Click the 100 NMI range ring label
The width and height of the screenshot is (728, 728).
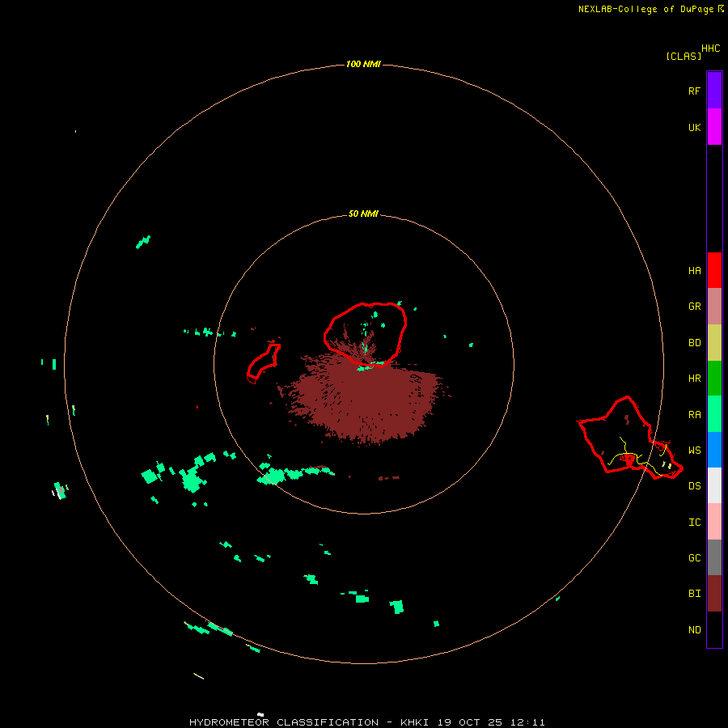pyautogui.click(x=363, y=64)
